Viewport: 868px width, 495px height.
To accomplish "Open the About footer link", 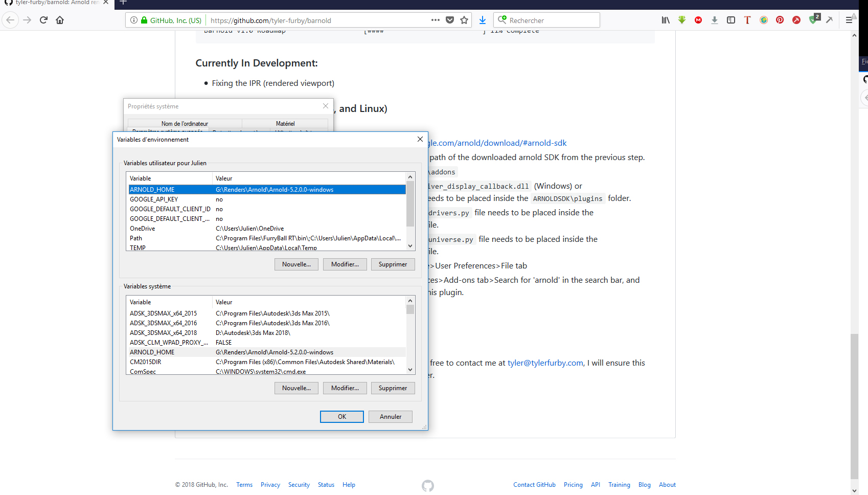I will (667, 485).
